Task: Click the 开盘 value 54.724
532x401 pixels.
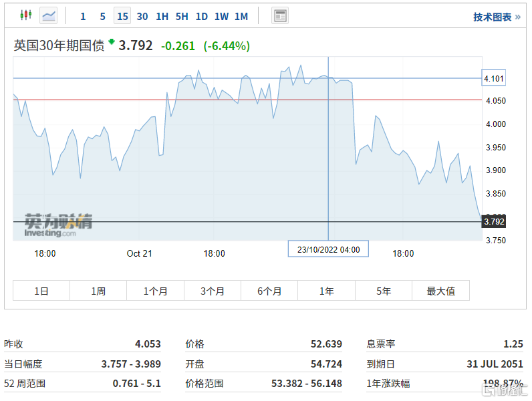Action: (326, 364)
